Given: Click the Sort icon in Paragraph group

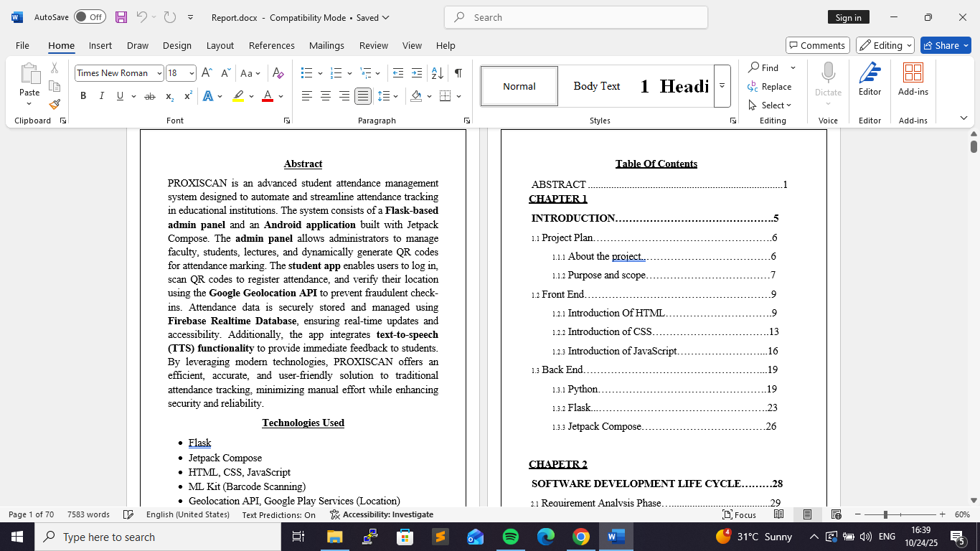Looking at the screenshot, I should tap(437, 73).
